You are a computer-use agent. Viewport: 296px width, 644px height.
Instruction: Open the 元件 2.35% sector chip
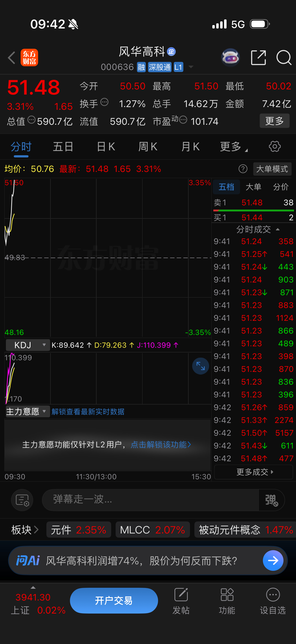(79, 530)
